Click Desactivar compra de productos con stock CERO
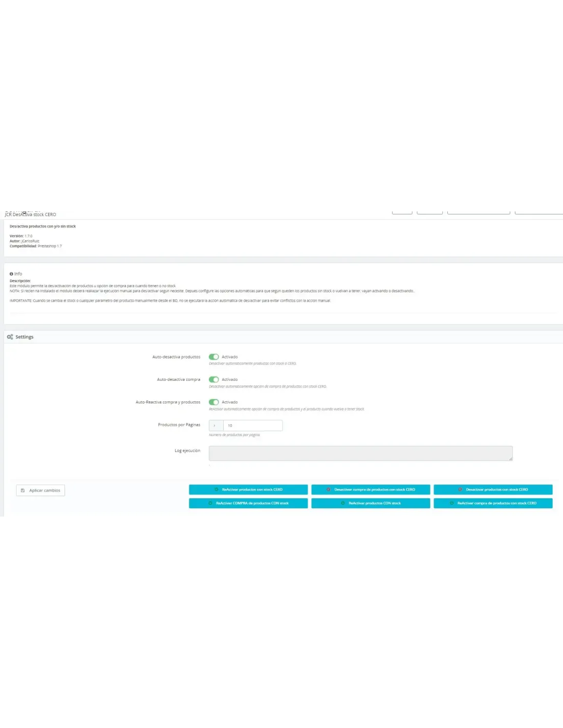 [371, 489]
